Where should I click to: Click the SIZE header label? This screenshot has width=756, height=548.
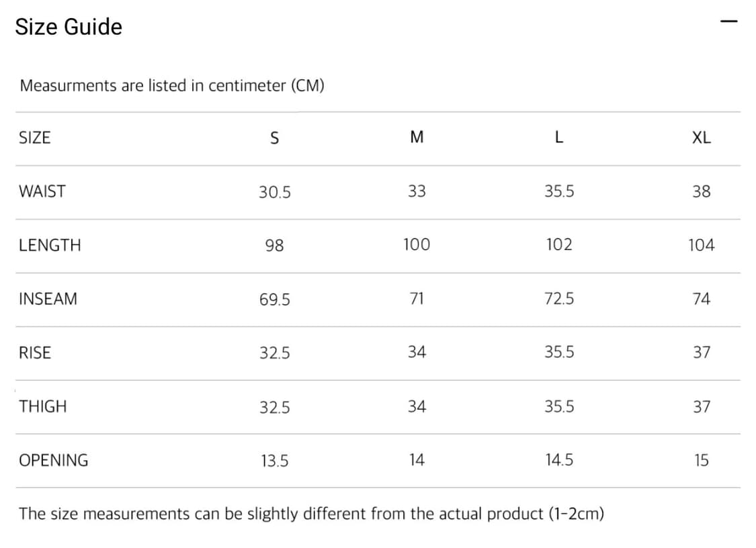pos(35,138)
